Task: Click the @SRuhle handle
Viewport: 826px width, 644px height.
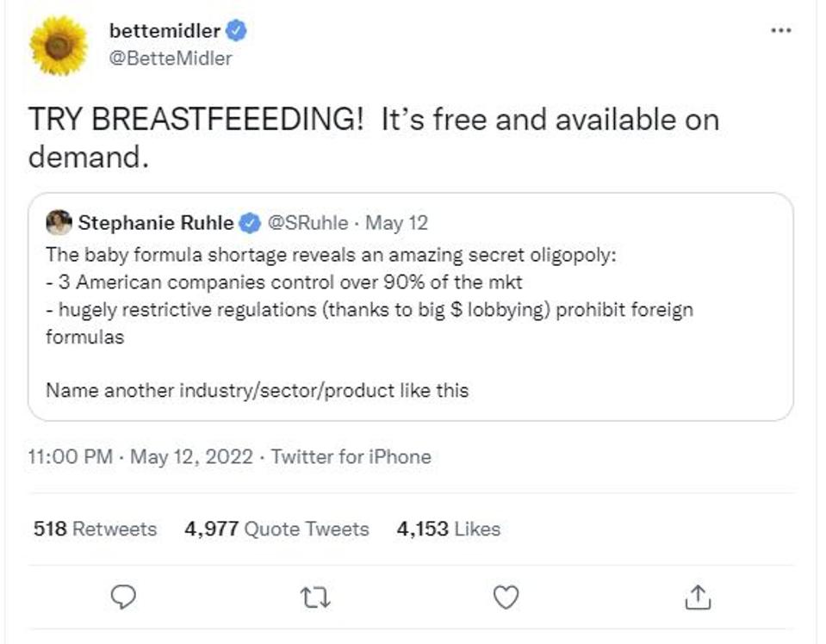Action: (308, 224)
